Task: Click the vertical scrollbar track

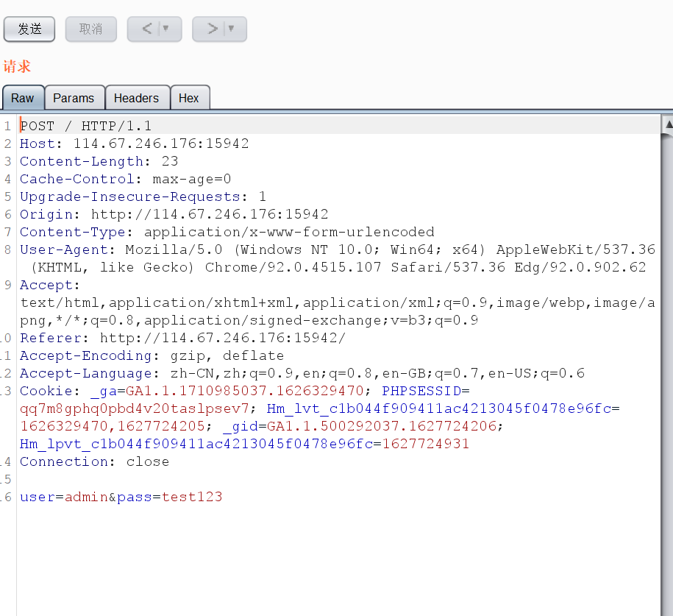Action: 668,368
